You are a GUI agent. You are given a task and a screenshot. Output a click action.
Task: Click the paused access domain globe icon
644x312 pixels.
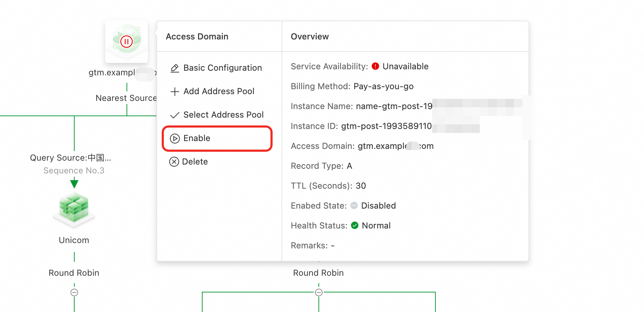click(x=127, y=41)
